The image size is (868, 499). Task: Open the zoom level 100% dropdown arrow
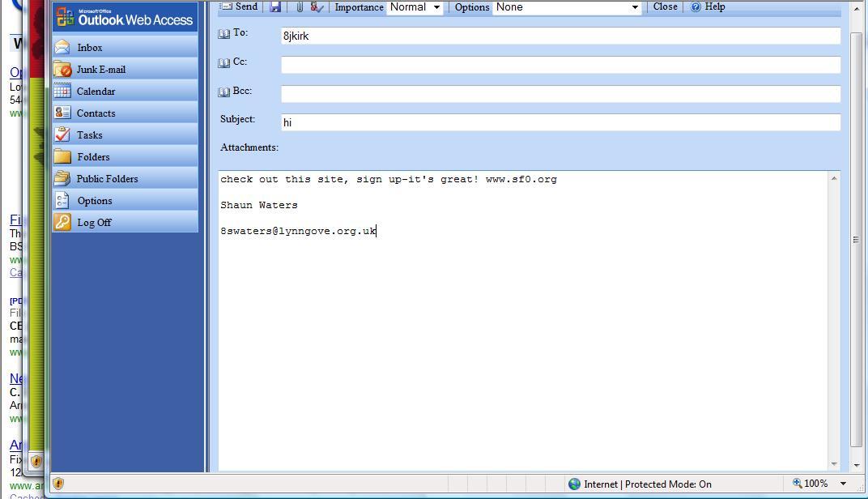[843, 484]
